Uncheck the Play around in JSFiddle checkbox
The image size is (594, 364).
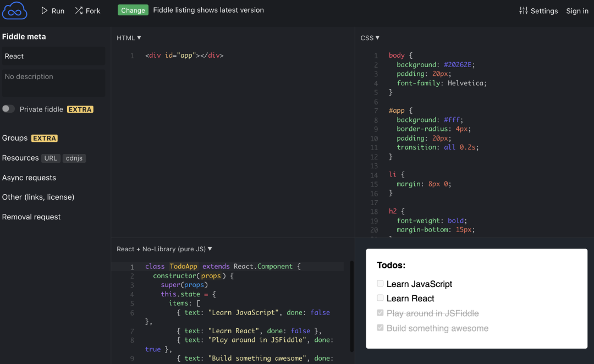tap(380, 313)
